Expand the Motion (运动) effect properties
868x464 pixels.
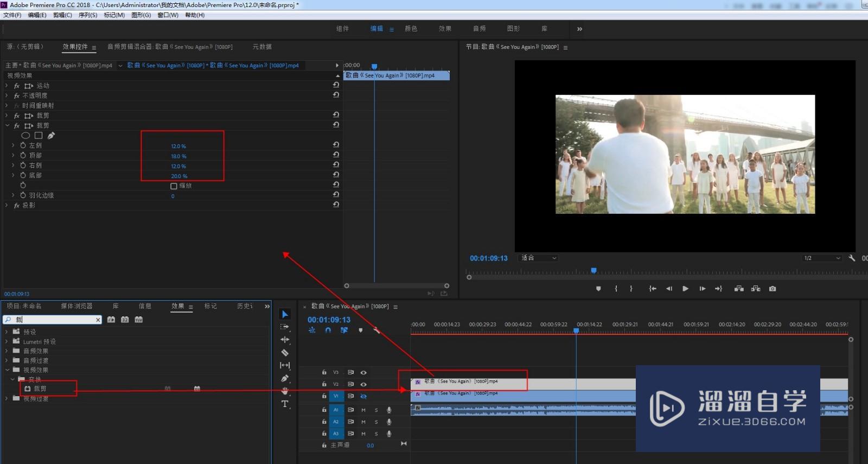point(7,86)
